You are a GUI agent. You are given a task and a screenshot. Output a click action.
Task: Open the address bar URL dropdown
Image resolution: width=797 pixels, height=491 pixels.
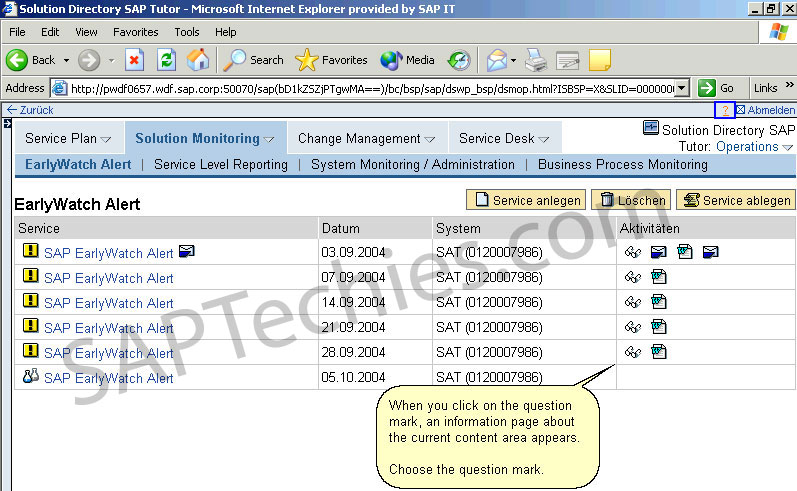[x=683, y=88]
